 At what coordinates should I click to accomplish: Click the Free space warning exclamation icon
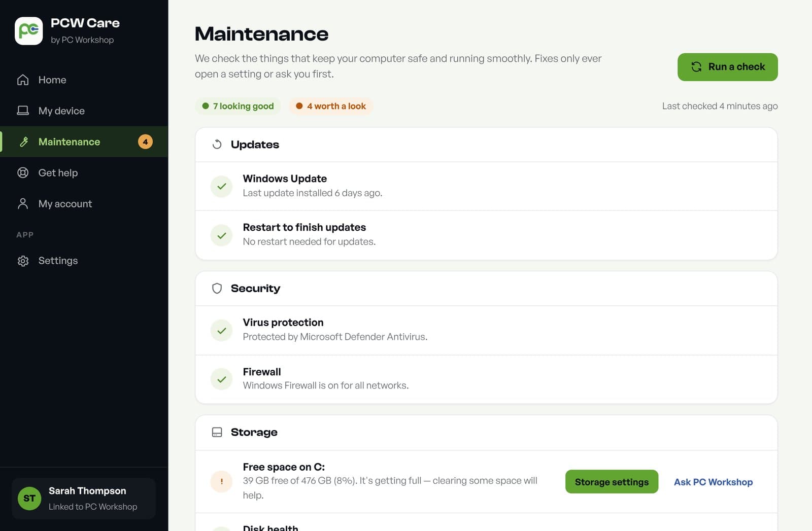tap(222, 482)
